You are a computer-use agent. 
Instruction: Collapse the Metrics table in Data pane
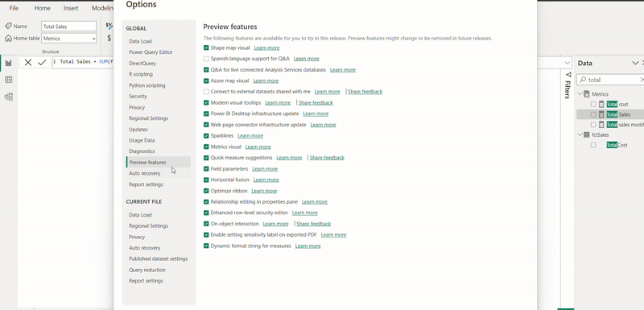pyautogui.click(x=580, y=94)
